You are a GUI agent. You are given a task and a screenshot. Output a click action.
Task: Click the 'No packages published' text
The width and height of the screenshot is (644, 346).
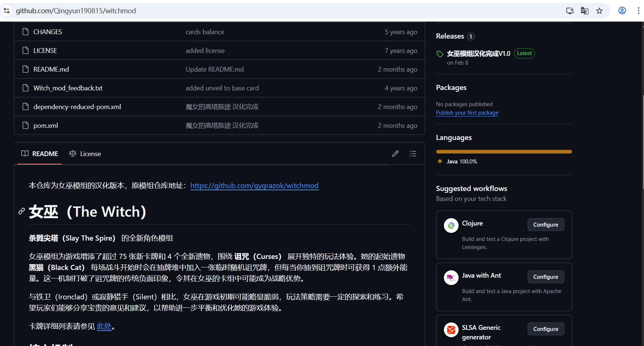tap(464, 104)
